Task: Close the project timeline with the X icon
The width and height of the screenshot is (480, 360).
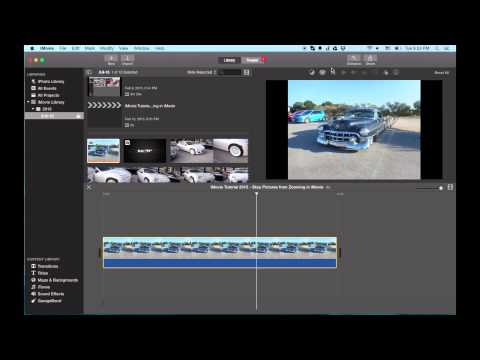Action: (x=89, y=187)
